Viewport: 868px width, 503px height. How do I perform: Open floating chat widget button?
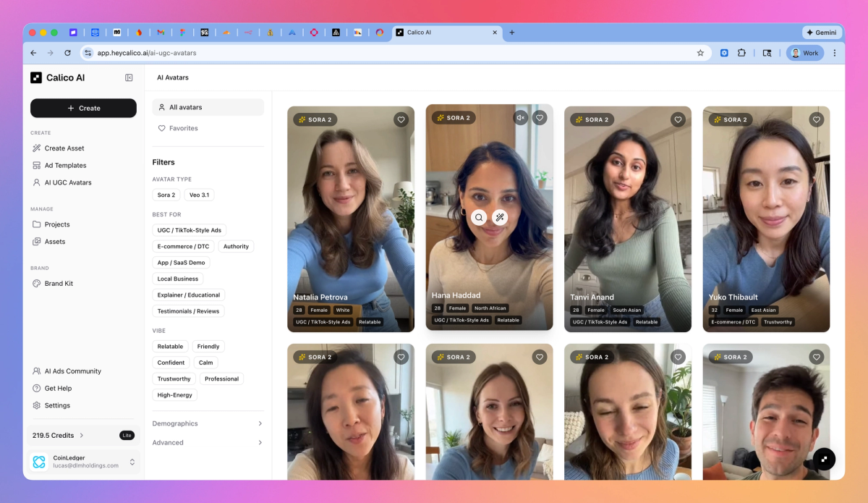click(824, 459)
